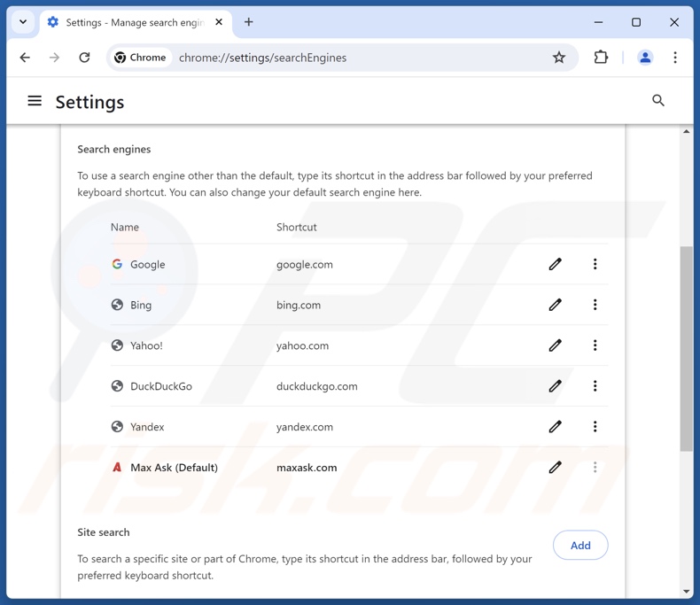700x605 pixels.
Task: Edit the Max Ask search engine
Action: pyautogui.click(x=555, y=468)
